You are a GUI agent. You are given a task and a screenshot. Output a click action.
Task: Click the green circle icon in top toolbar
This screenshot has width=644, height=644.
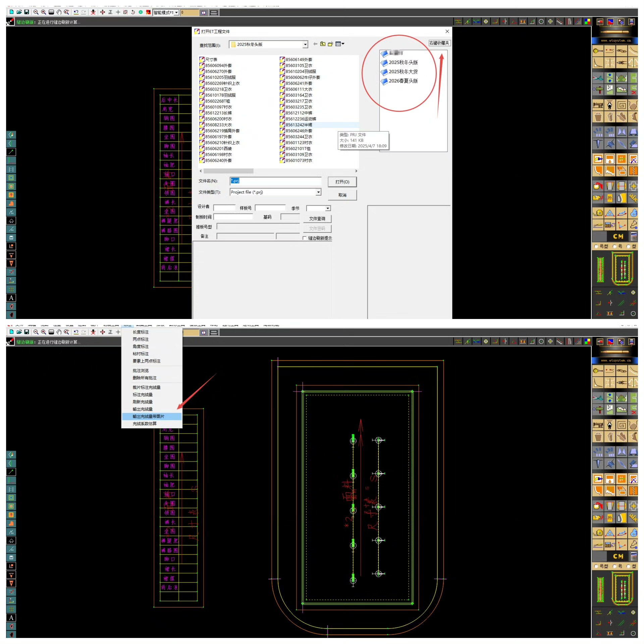click(x=141, y=12)
